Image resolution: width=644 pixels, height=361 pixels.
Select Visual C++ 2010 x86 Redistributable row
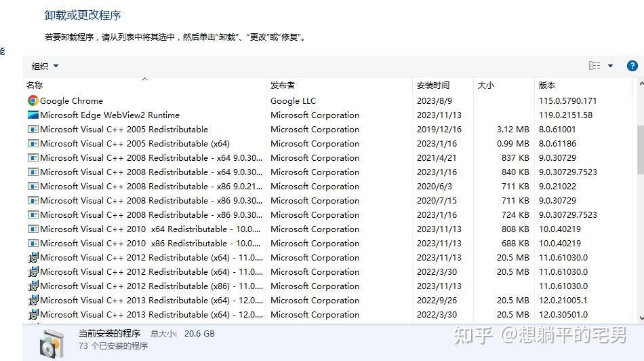327,244
